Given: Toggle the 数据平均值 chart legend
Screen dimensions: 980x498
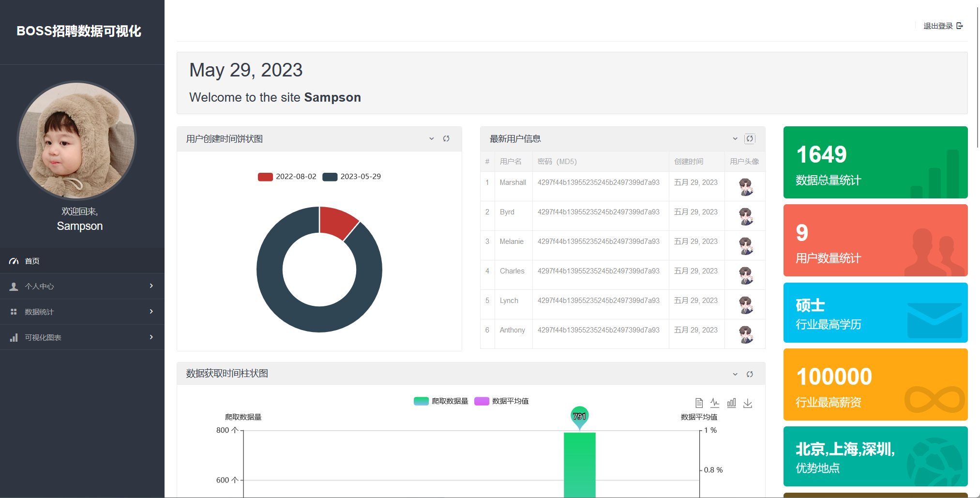Looking at the screenshot, I should tap(501, 401).
